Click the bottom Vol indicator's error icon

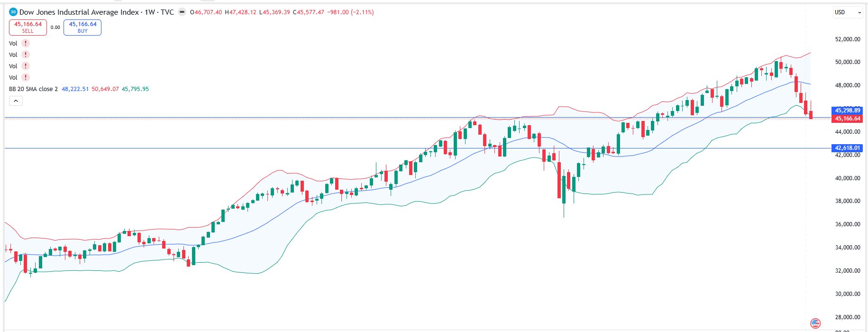pyautogui.click(x=26, y=77)
